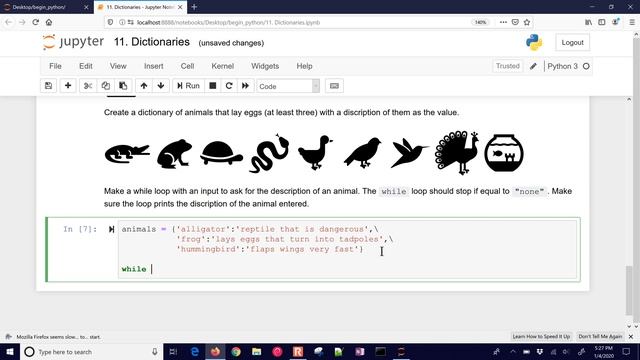The height and width of the screenshot is (360, 640).
Task: Open File Explorer from the taskbar
Action: click(x=256, y=351)
